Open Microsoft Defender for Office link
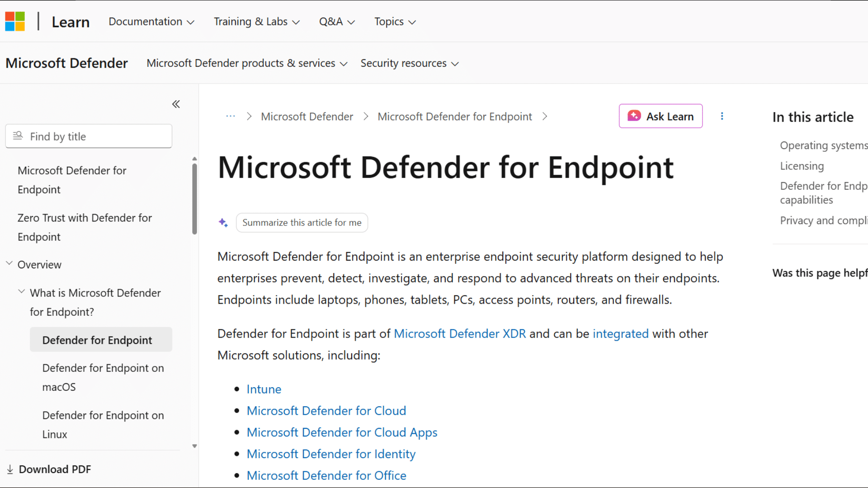The image size is (868, 488). (326, 476)
